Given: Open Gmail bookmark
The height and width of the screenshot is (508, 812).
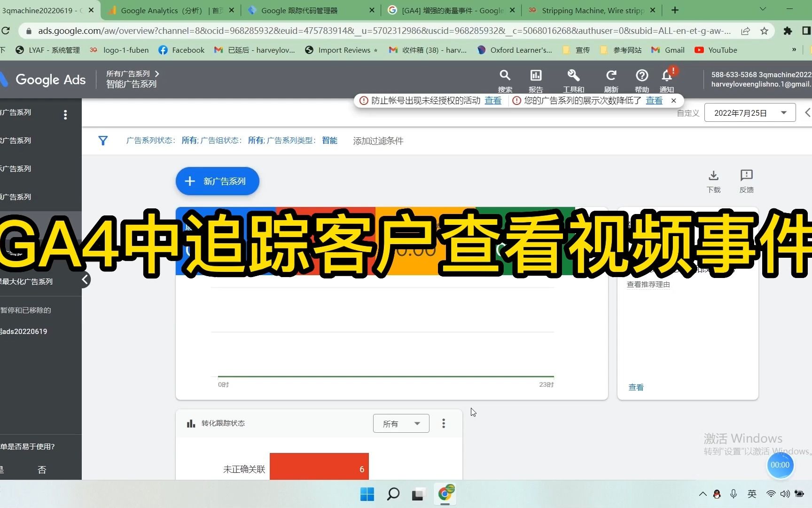Looking at the screenshot, I should coord(668,50).
